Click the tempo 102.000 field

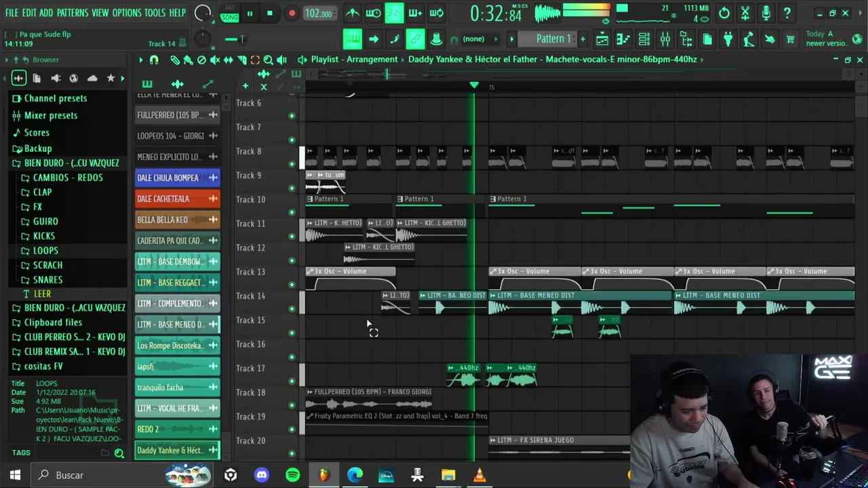tap(319, 14)
